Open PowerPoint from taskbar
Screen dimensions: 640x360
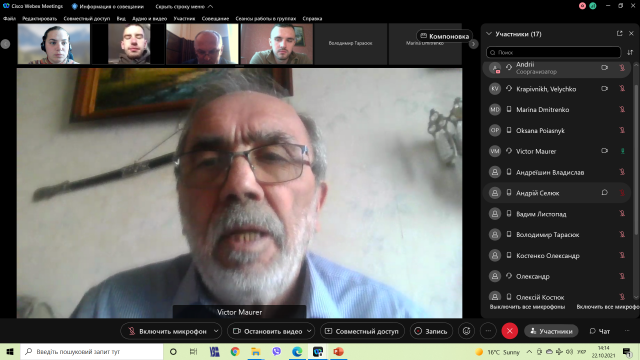[x=338, y=351]
